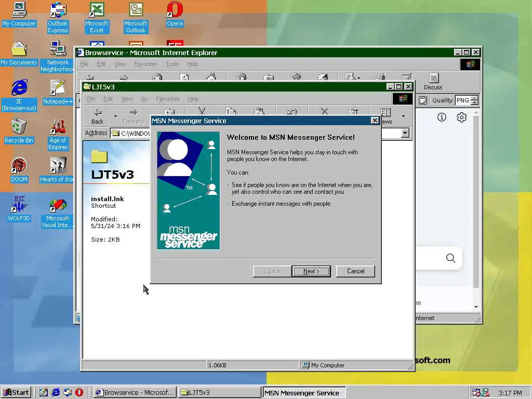Image resolution: width=532 pixels, height=399 pixels.
Task: Click the Forward button in LJT5v3 toolbar
Action: (134, 116)
